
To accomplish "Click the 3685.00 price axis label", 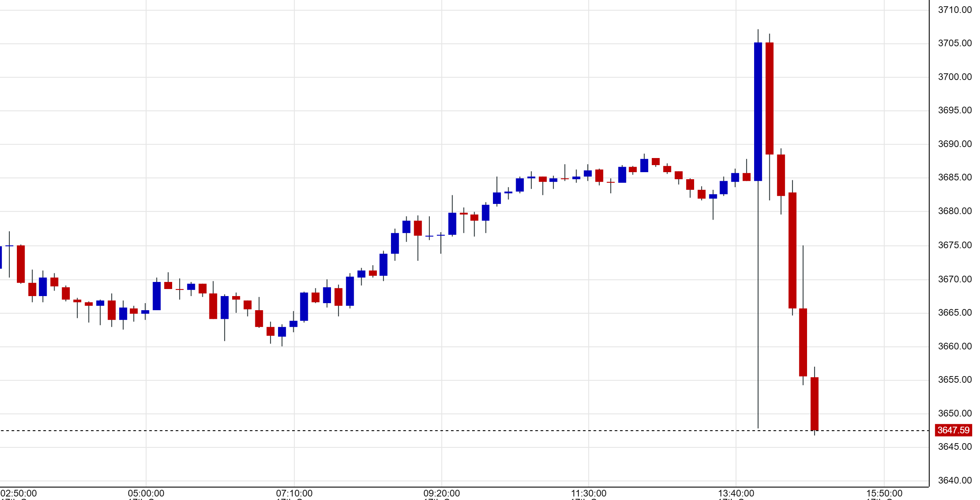I will pyautogui.click(x=955, y=177).
